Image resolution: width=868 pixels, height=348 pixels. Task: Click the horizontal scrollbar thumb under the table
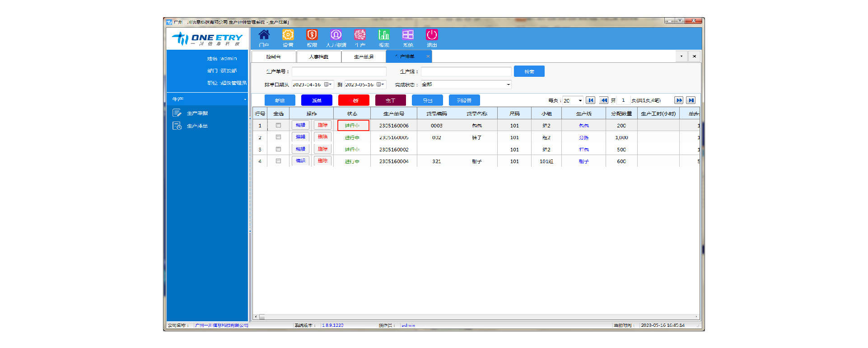coord(262,317)
